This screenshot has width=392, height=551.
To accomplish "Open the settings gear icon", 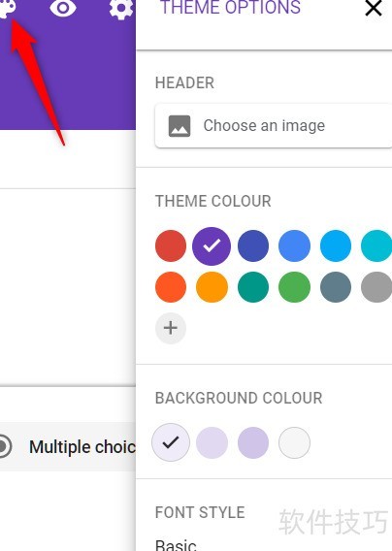I will (x=121, y=8).
